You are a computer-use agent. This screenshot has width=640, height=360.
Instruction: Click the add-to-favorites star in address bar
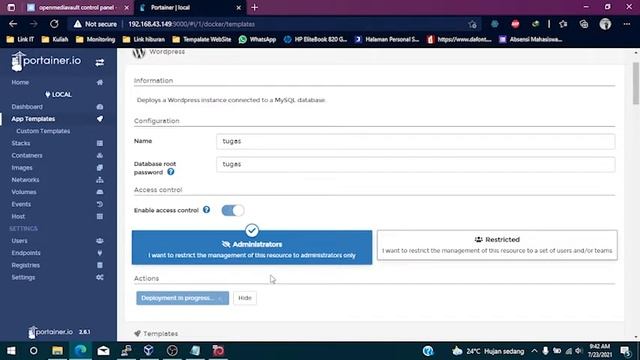(472, 24)
